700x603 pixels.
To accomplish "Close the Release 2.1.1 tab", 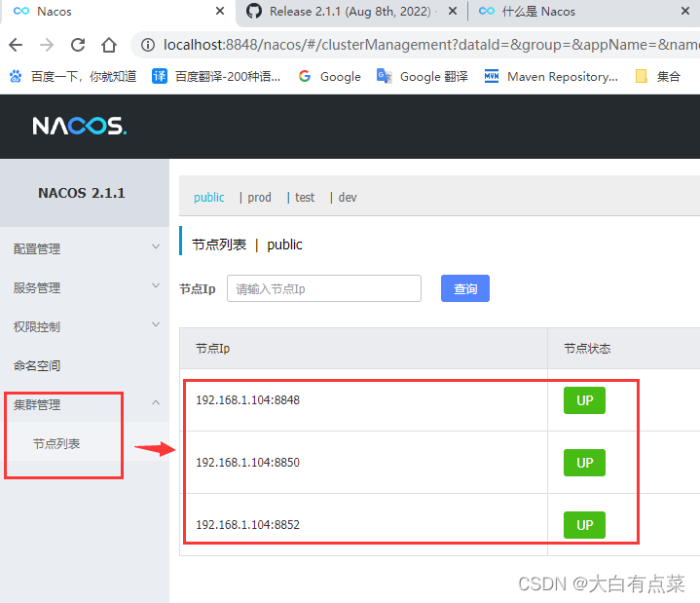I will 453,11.
